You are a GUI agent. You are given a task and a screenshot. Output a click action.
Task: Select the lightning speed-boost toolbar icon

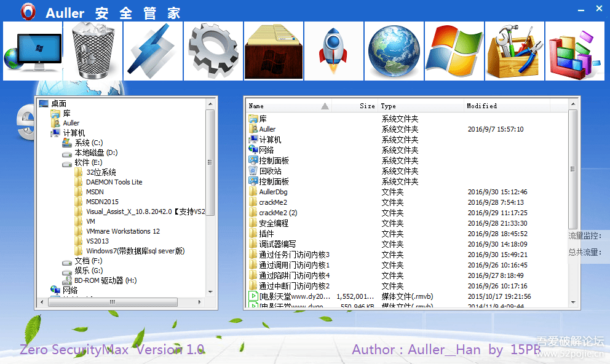click(x=152, y=51)
